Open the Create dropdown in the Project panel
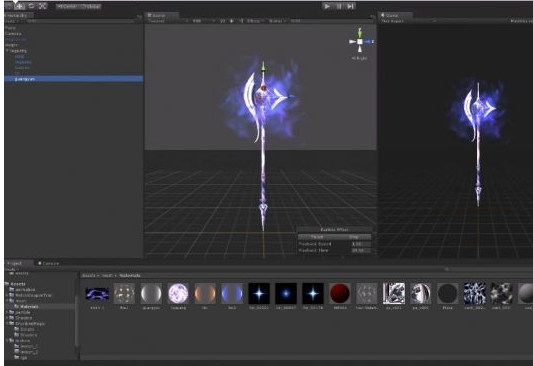Viewport: 533px width, 366px height. [x=12, y=269]
